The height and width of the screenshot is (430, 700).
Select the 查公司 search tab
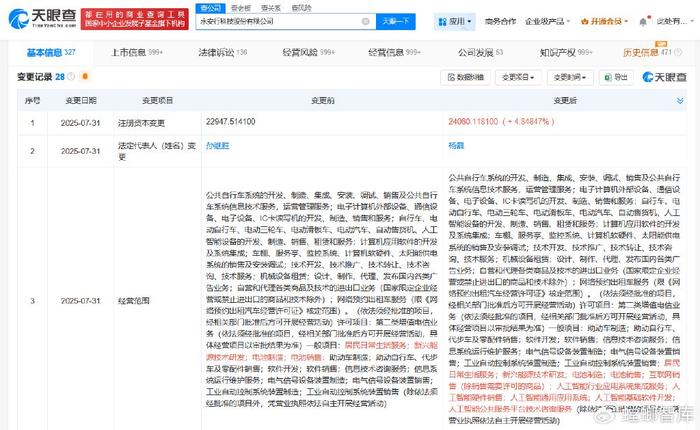point(210,8)
